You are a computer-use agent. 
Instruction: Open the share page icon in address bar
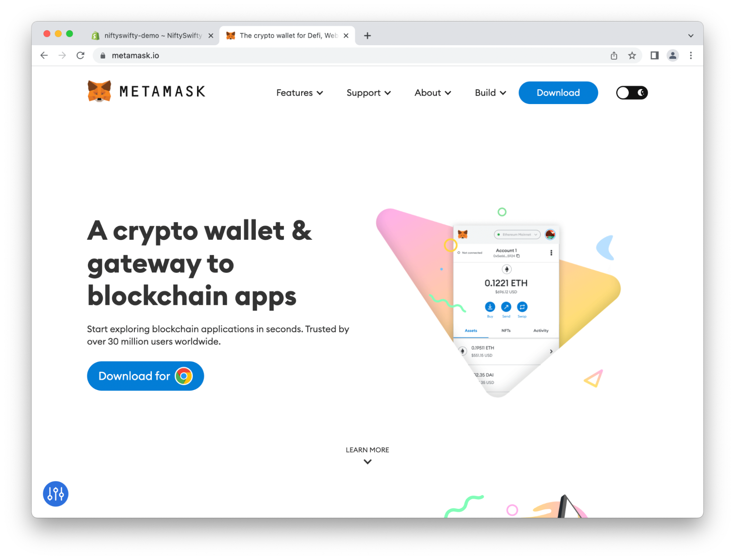(614, 56)
